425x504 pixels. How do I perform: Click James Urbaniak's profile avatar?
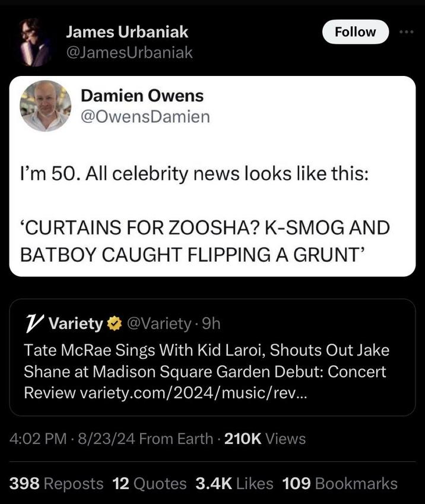[35, 41]
